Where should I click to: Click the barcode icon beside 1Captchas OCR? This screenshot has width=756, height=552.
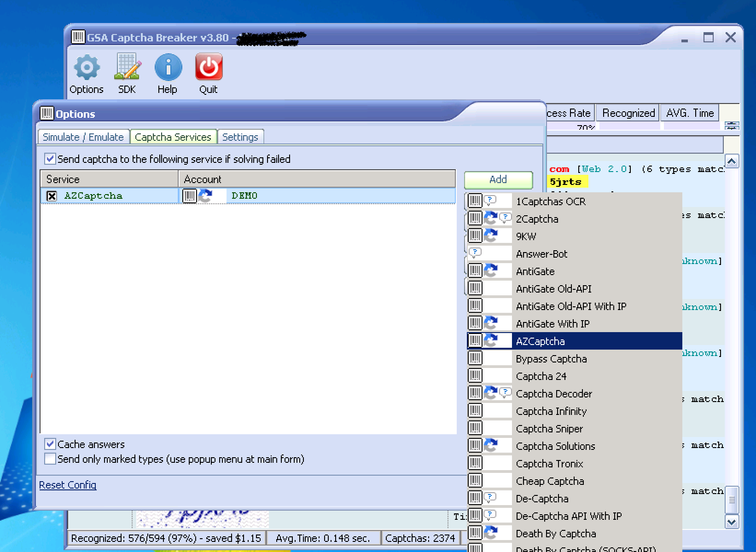(x=475, y=201)
